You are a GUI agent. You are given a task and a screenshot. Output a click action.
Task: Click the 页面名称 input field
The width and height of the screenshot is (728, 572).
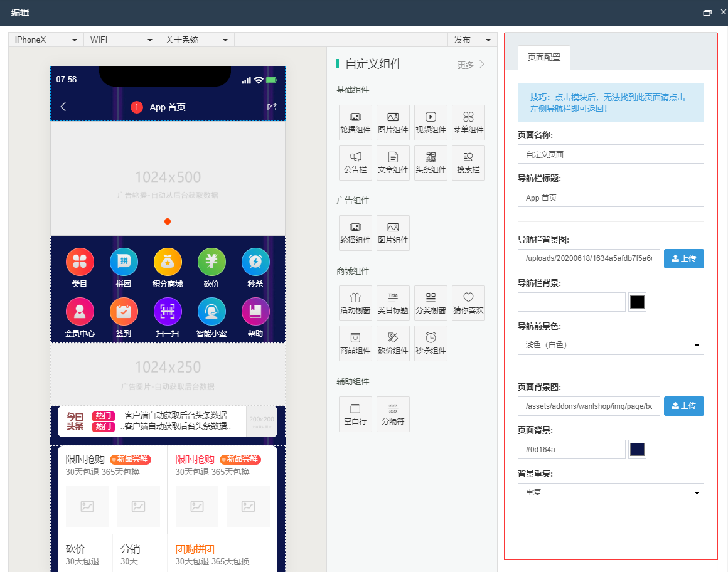click(x=610, y=154)
